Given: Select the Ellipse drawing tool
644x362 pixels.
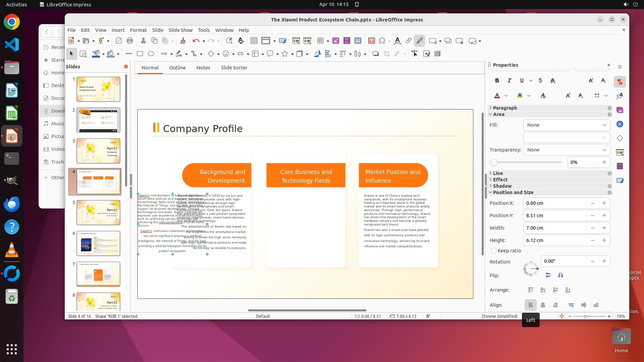Looking at the screenshot, I should click(x=151, y=54).
